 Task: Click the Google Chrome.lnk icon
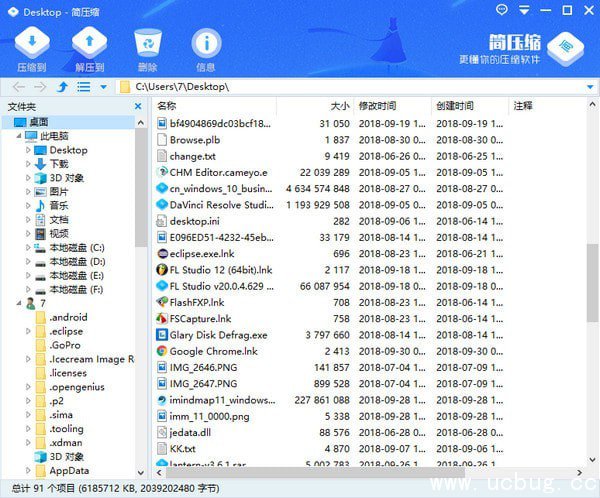tap(162, 351)
